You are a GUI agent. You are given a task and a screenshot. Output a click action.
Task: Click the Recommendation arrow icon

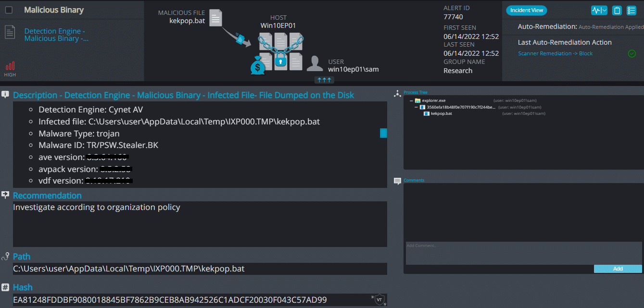click(x=5, y=195)
